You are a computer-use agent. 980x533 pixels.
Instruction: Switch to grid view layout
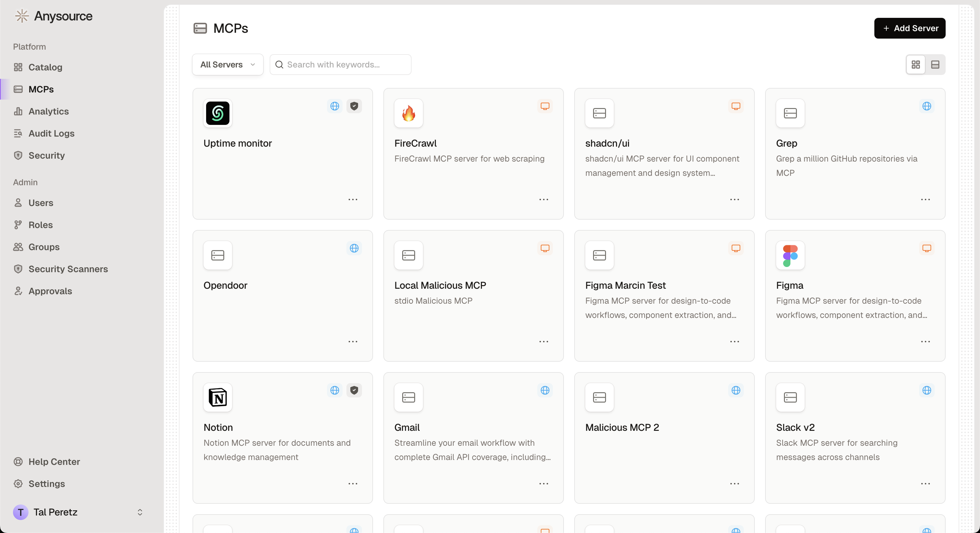pos(916,65)
